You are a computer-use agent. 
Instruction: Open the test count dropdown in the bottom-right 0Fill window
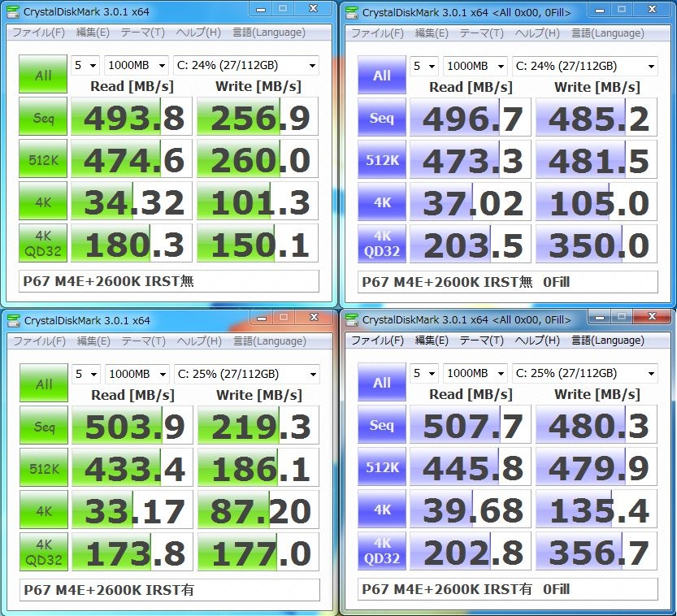pos(424,373)
